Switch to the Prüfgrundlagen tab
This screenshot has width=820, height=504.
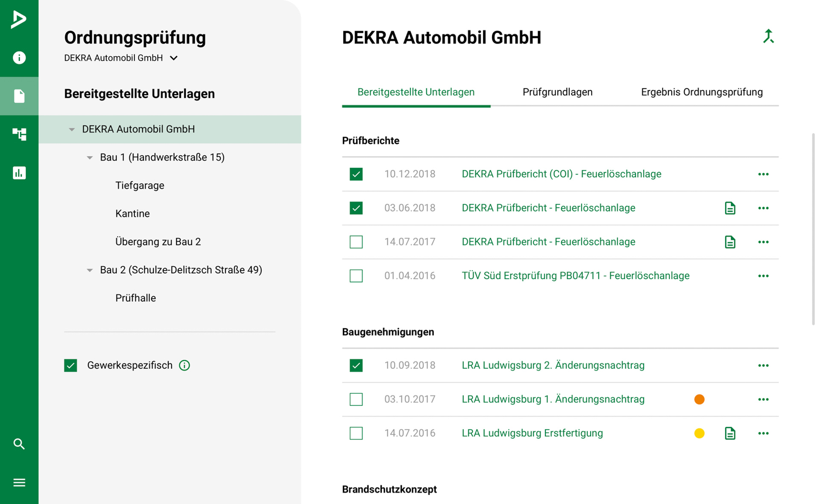557,92
